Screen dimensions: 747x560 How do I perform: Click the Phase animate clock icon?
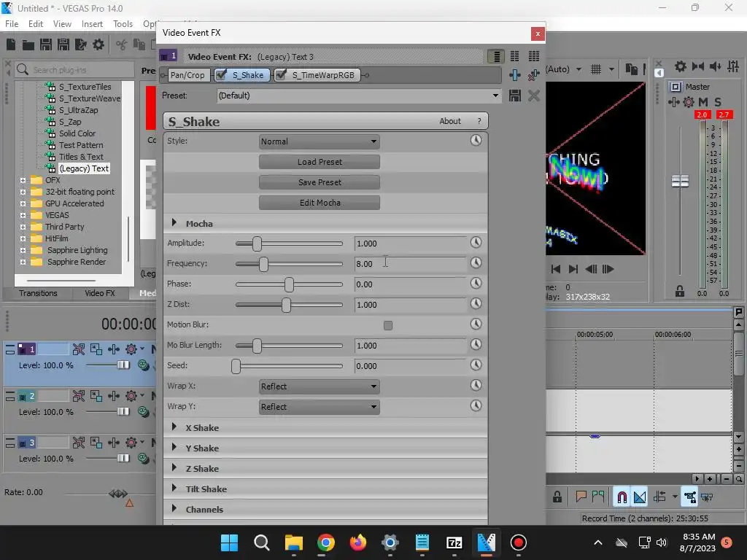point(476,284)
